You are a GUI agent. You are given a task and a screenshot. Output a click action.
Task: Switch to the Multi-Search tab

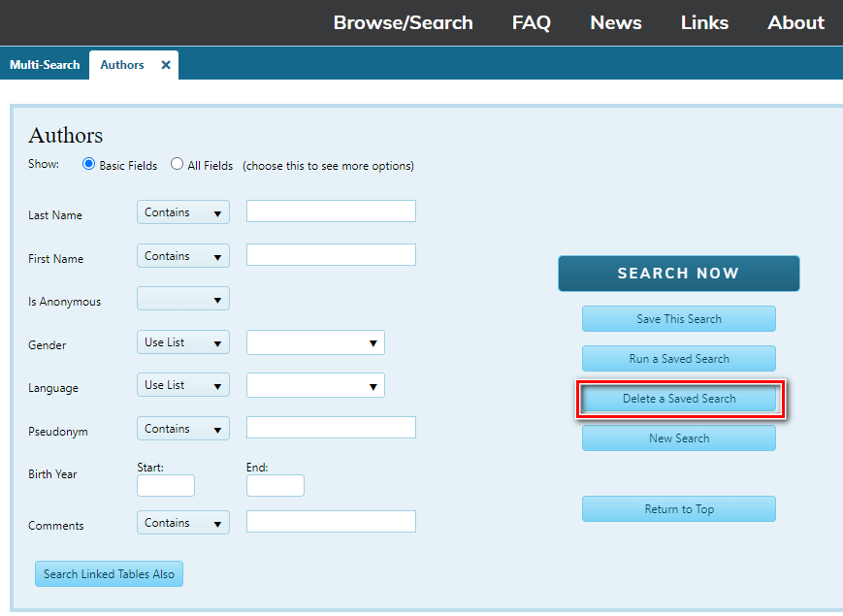pos(44,65)
